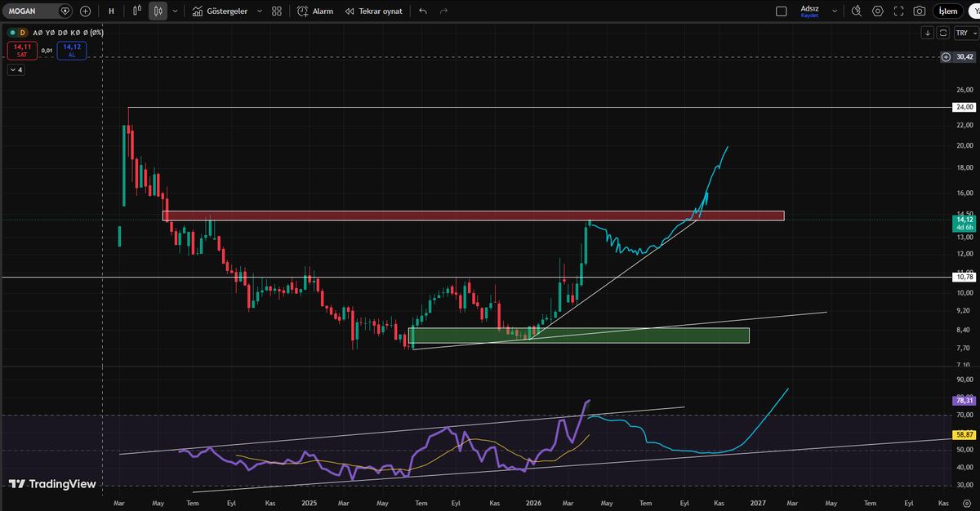Undo the last action

click(422, 11)
